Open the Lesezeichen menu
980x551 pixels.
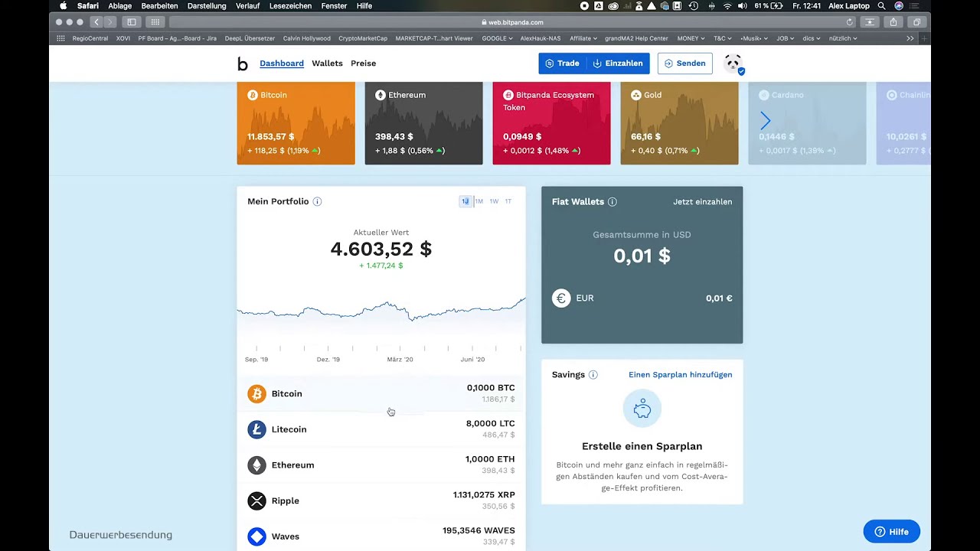click(x=290, y=5)
